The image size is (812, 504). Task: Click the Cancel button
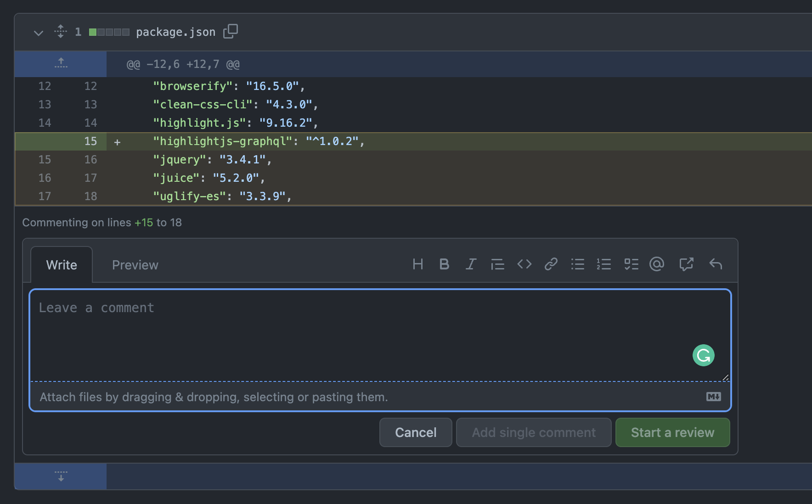[x=416, y=432]
